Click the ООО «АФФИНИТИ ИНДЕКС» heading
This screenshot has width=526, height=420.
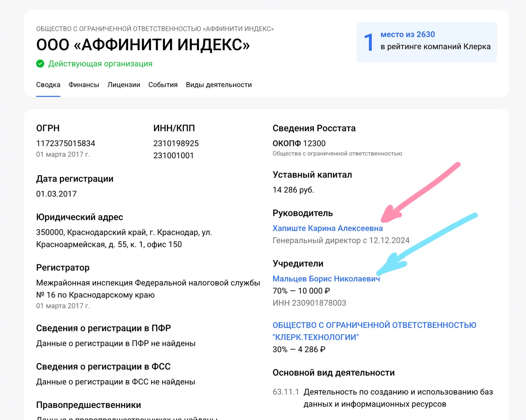143,45
